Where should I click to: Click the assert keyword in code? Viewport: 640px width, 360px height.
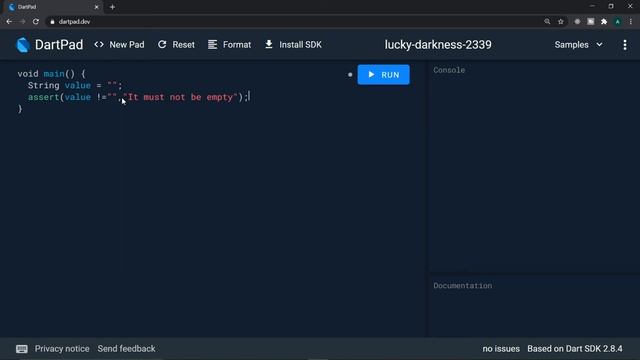44,97
